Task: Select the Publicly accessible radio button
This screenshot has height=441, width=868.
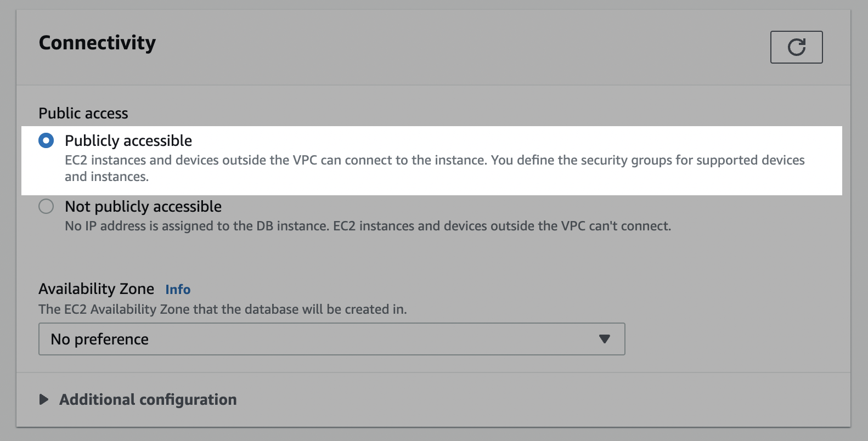Action: 46,141
